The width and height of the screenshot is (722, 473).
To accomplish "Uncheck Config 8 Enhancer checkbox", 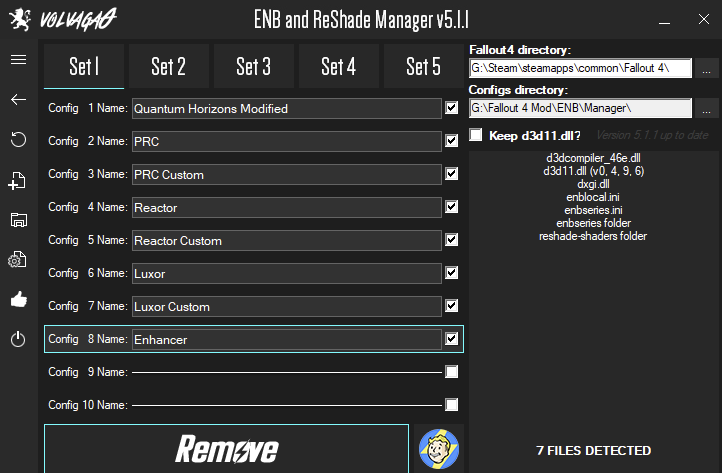I will [x=452, y=339].
